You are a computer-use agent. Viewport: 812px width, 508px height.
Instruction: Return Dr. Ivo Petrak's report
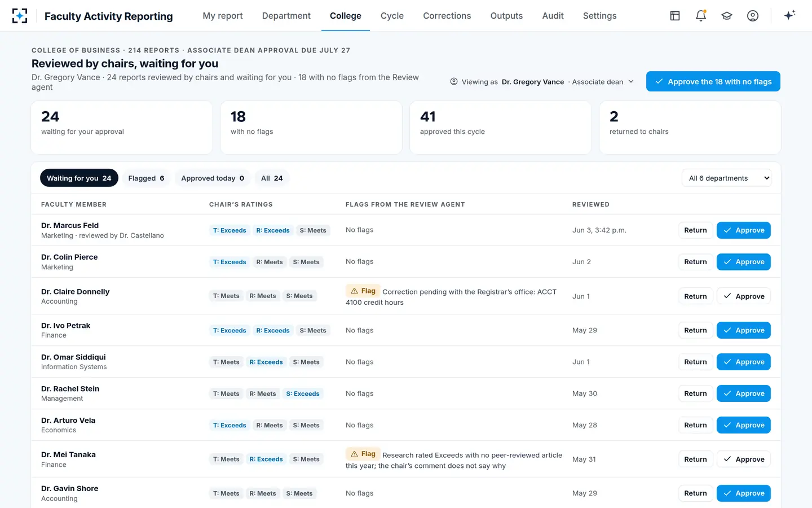pyautogui.click(x=695, y=330)
